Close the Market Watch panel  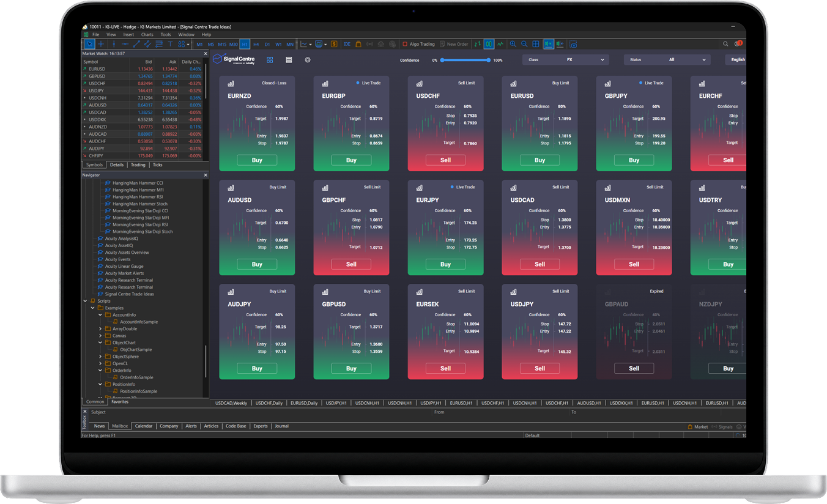click(x=205, y=53)
